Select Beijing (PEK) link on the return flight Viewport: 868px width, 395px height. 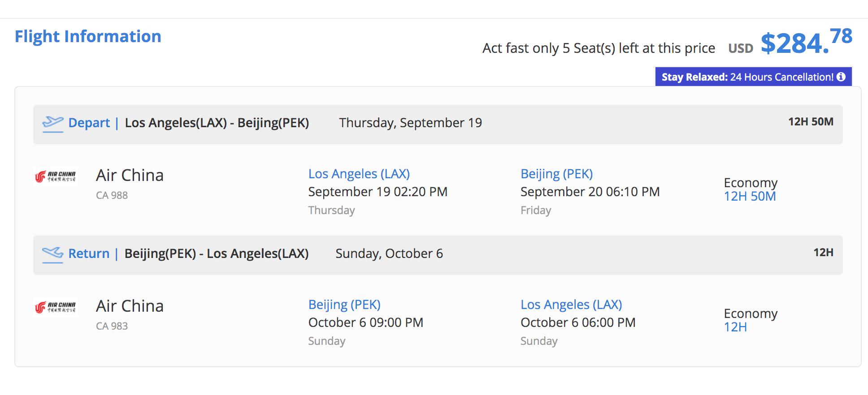pos(344,305)
